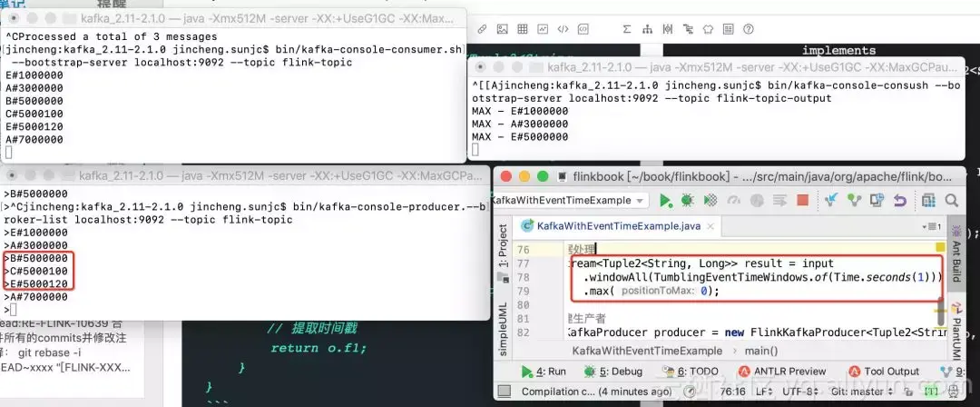Open Search Everywhere magnifier icon

pos(951,201)
